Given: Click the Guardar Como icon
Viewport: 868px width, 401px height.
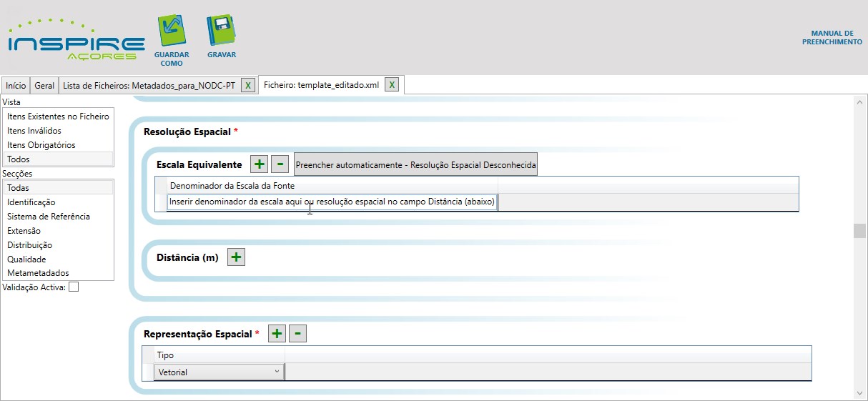Looking at the screenshot, I should click(x=171, y=31).
